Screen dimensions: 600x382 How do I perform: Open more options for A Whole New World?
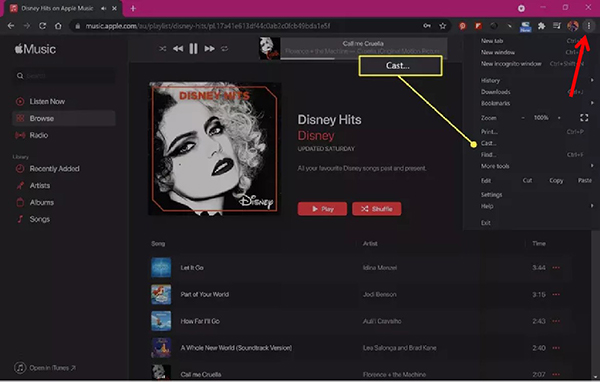pos(556,348)
